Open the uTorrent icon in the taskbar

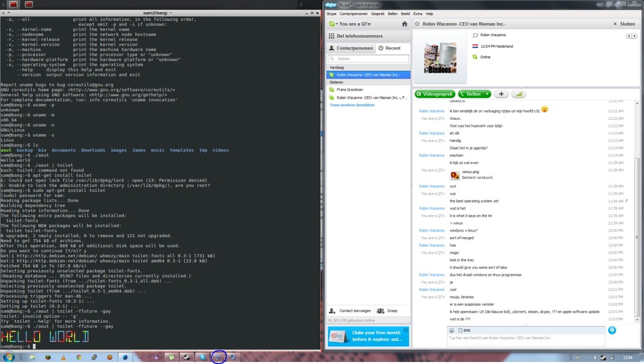click(x=172, y=357)
